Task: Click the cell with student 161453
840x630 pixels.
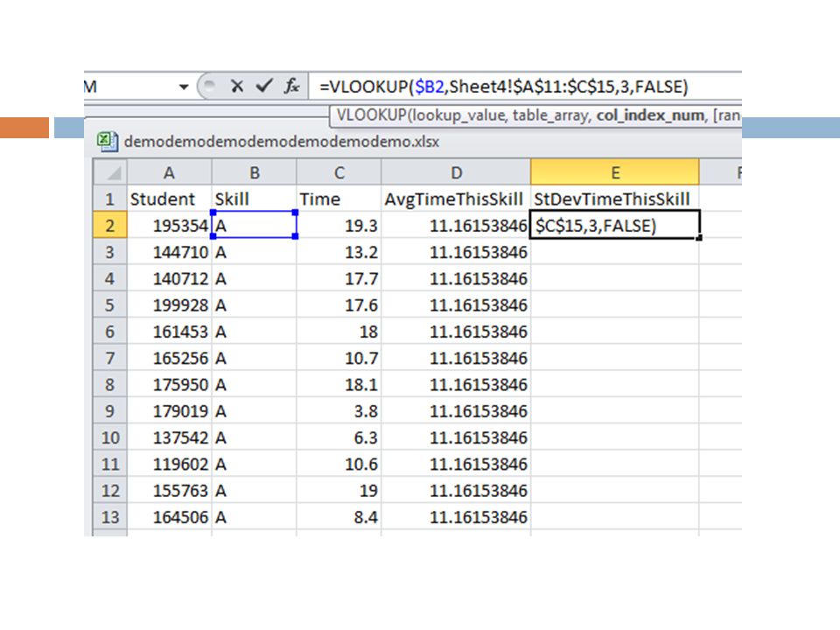Action: point(169,331)
